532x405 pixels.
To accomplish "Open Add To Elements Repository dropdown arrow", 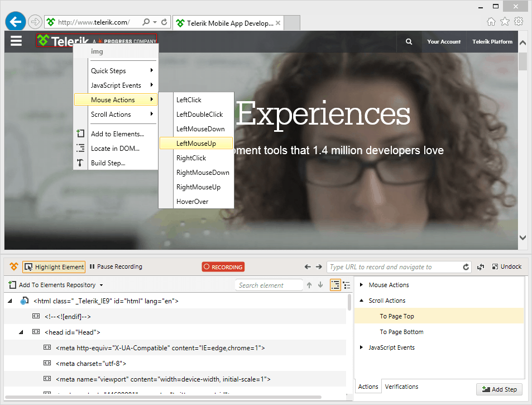I will click(101, 285).
